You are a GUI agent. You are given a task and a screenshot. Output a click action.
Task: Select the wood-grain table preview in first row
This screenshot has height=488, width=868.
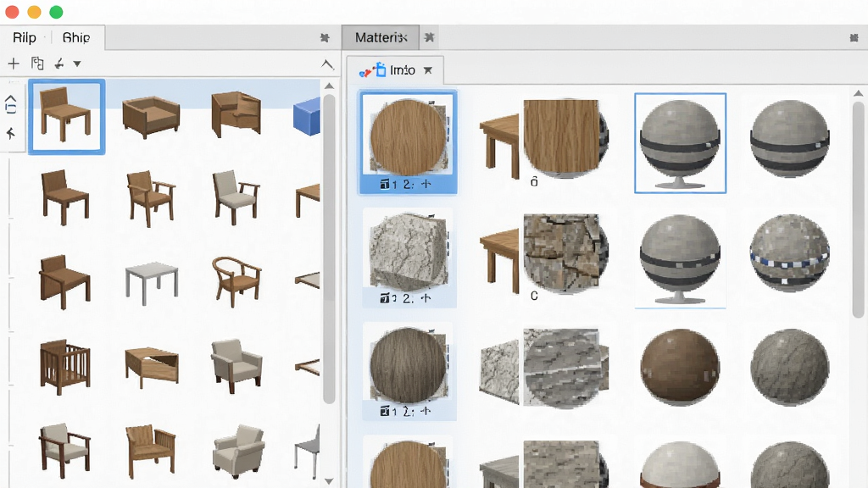(x=544, y=138)
